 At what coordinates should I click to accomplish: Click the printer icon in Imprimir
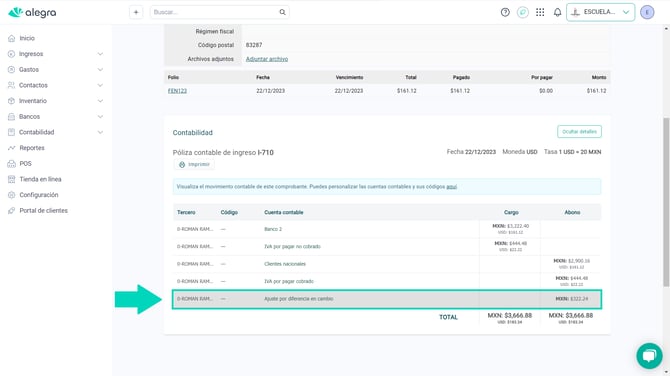click(x=182, y=164)
